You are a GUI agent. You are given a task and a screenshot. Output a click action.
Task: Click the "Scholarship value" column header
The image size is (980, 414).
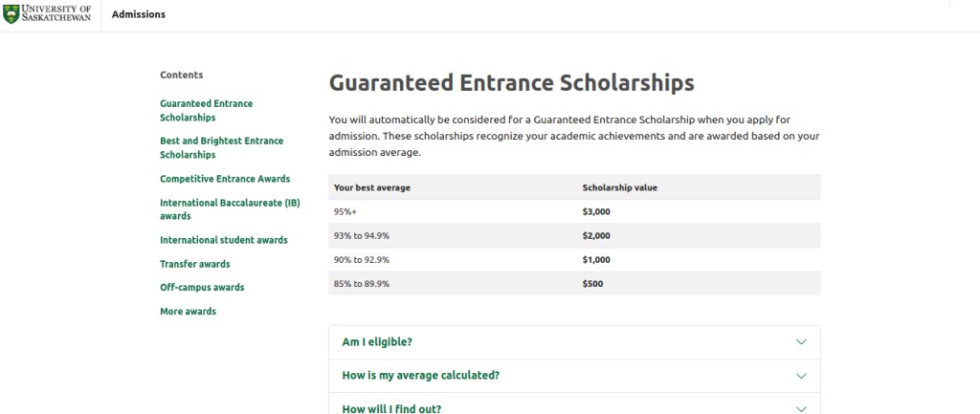(x=619, y=187)
